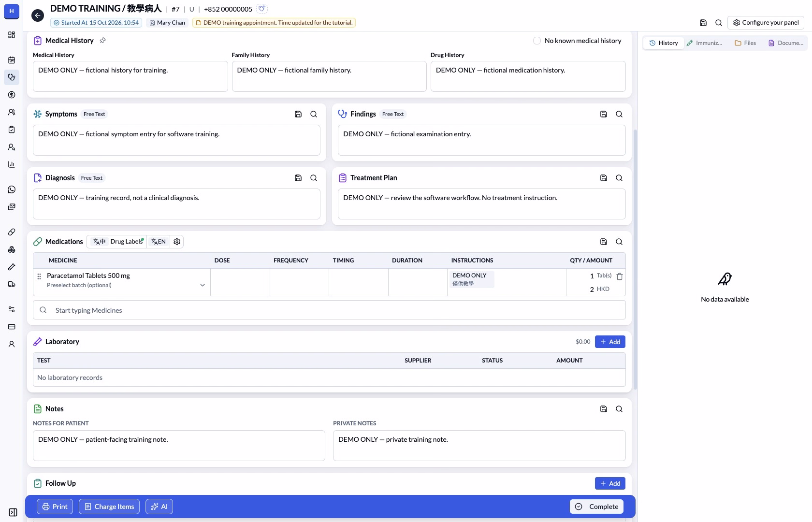Open the dashboard grid icon in the sidebar
This screenshot has height=522, width=812.
12,35
